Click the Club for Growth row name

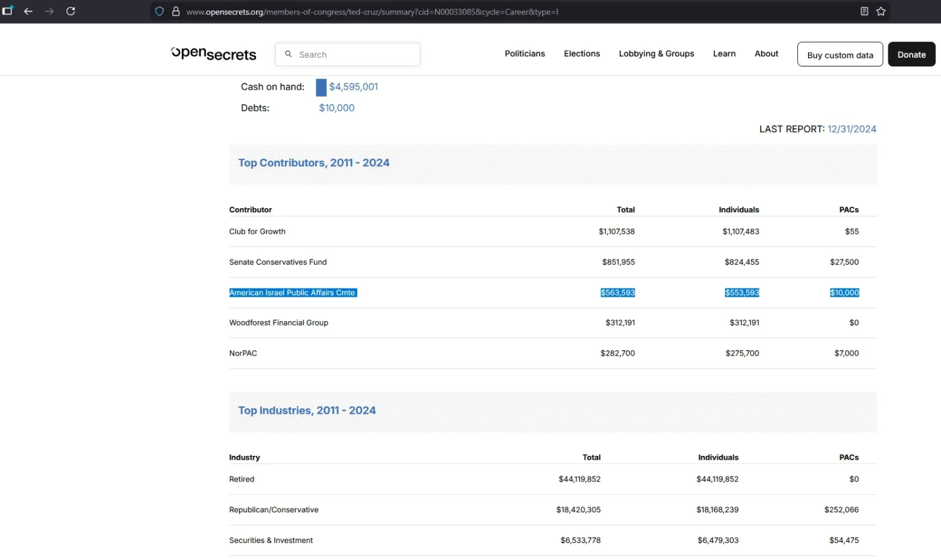pyautogui.click(x=257, y=231)
